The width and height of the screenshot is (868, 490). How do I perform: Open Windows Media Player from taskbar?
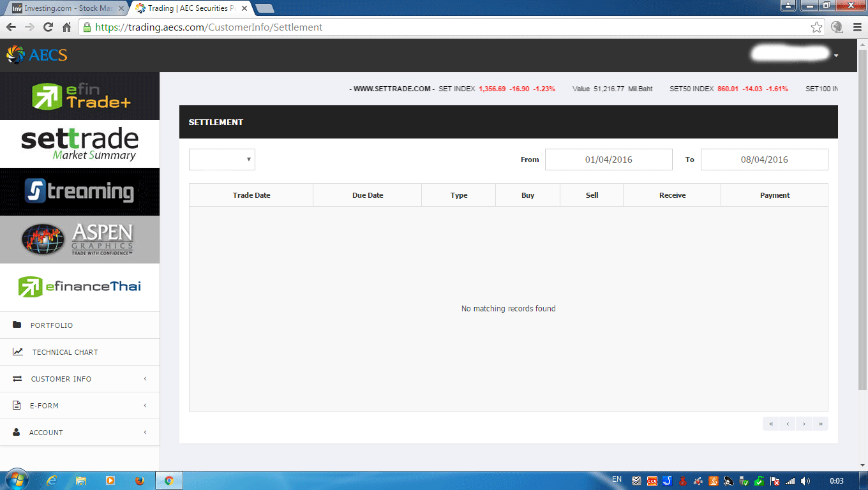(110, 480)
